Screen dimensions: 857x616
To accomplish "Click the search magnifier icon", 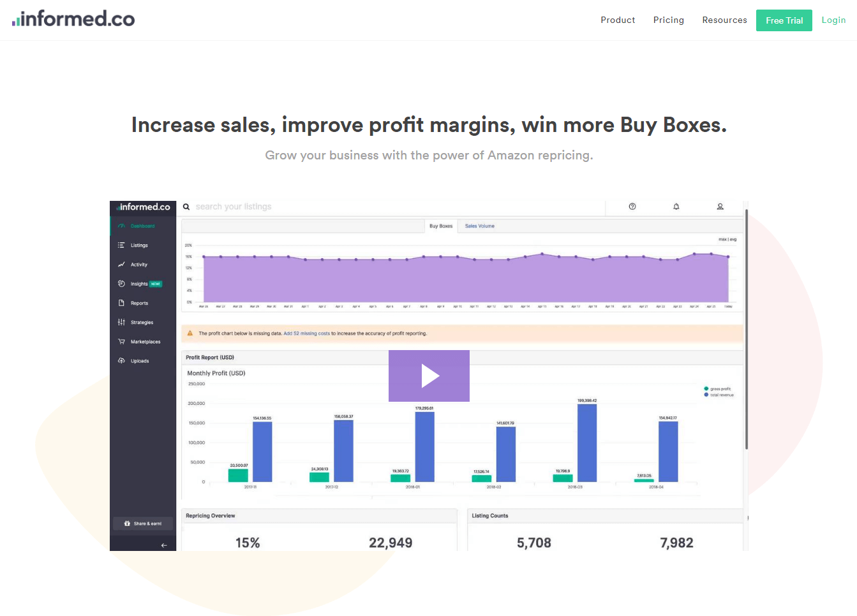I will pyautogui.click(x=186, y=207).
